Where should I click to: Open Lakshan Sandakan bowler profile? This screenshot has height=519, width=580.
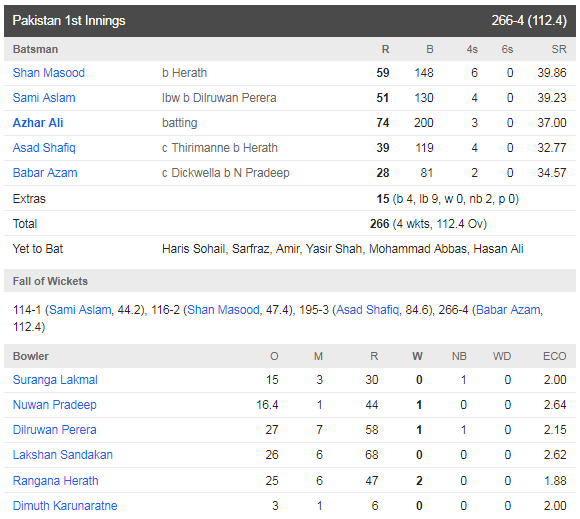[63, 455]
